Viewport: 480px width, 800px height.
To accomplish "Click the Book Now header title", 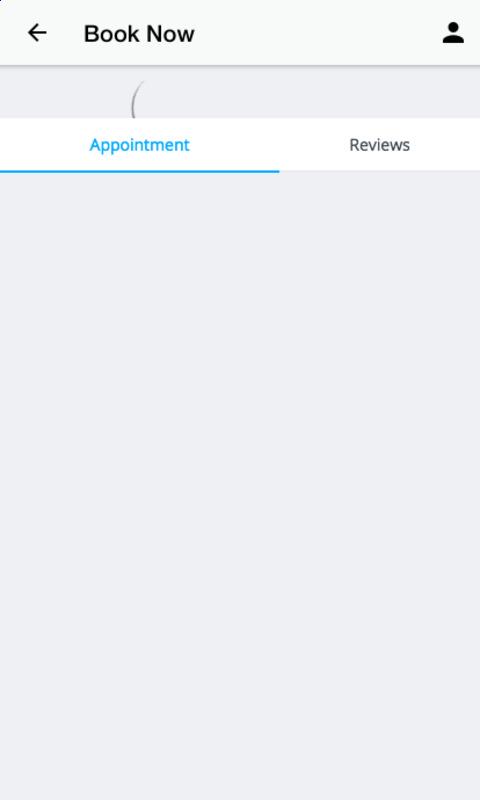I will click(x=139, y=34).
